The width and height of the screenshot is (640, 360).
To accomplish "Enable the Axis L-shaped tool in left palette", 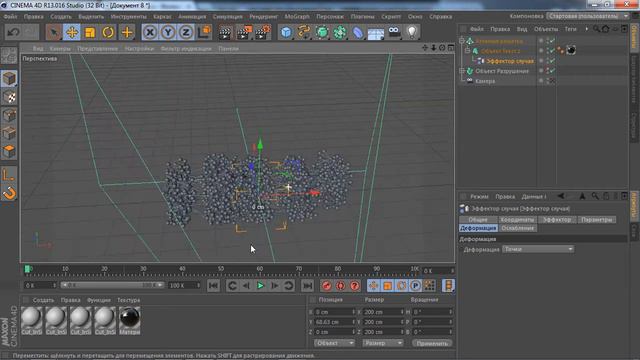I will coord(9,175).
